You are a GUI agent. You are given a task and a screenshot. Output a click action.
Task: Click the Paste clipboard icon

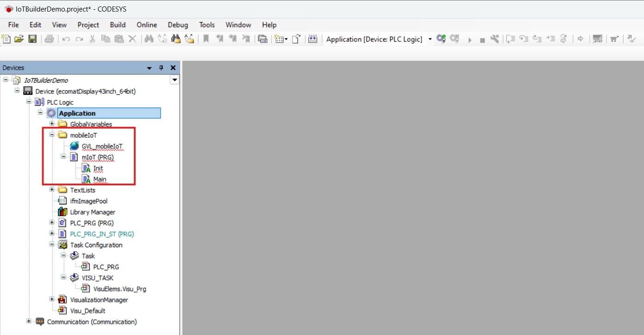click(x=119, y=39)
